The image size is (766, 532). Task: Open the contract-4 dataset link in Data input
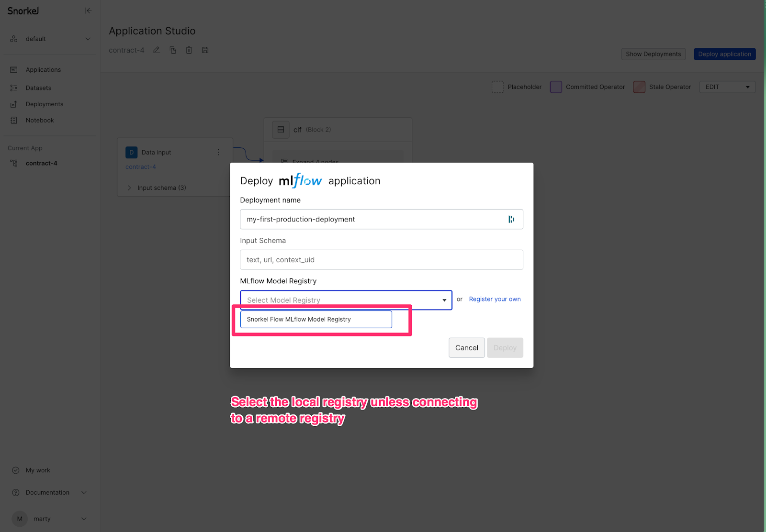[141, 167]
